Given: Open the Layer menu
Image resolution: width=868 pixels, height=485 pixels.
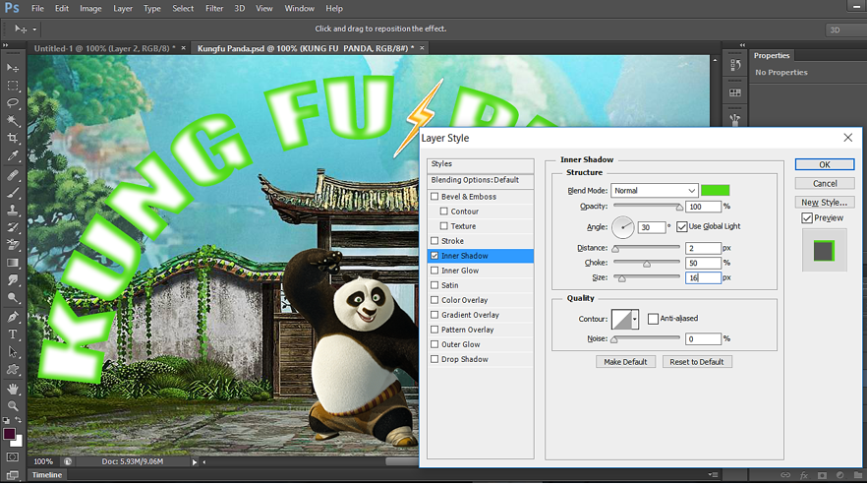Looking at the screenshot, I should tap(123, 8).
